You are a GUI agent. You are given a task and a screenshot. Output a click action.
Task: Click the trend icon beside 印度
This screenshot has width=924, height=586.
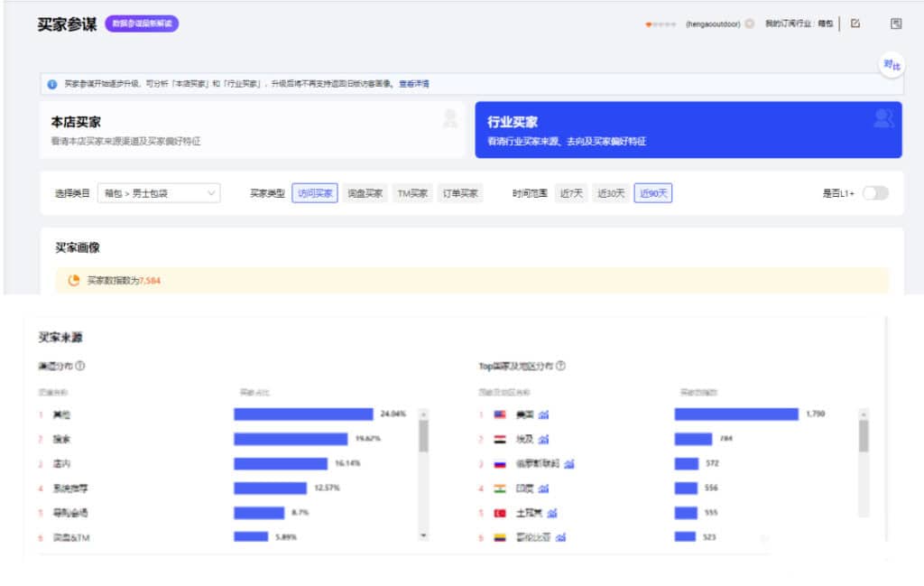(x=544, y=488)
